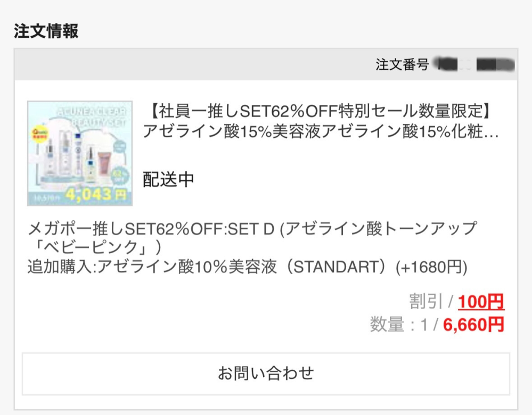
Task: Click the お問い合わせ inquiry button
Action: point(266,374)
